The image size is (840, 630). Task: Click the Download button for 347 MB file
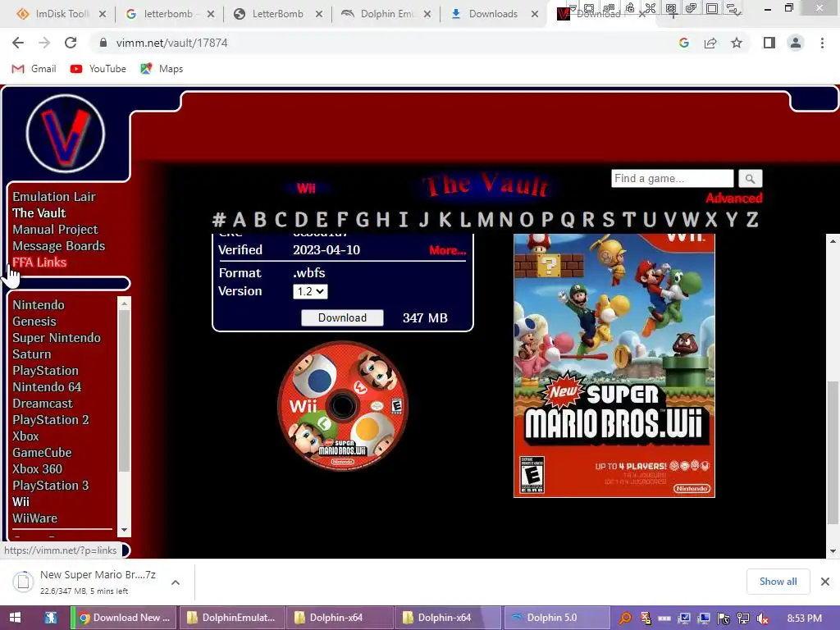[x=342, y=317]
